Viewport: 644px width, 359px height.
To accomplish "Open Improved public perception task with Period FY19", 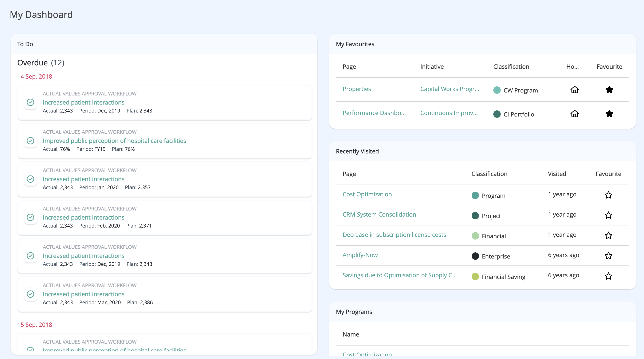I will pos(114,141).
